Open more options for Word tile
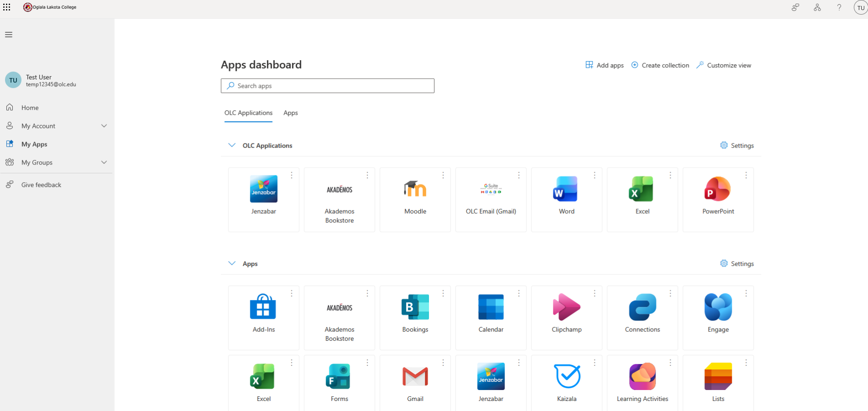Viewport: 868px width, 411px height. [595, 175]
